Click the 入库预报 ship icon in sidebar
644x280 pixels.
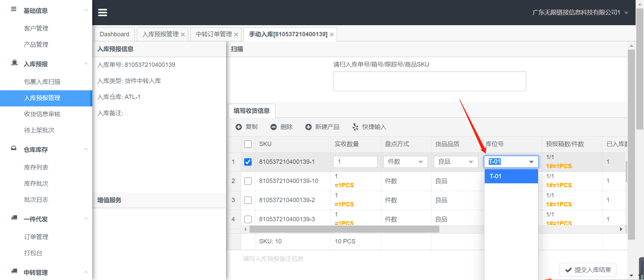tap(14, 63)
